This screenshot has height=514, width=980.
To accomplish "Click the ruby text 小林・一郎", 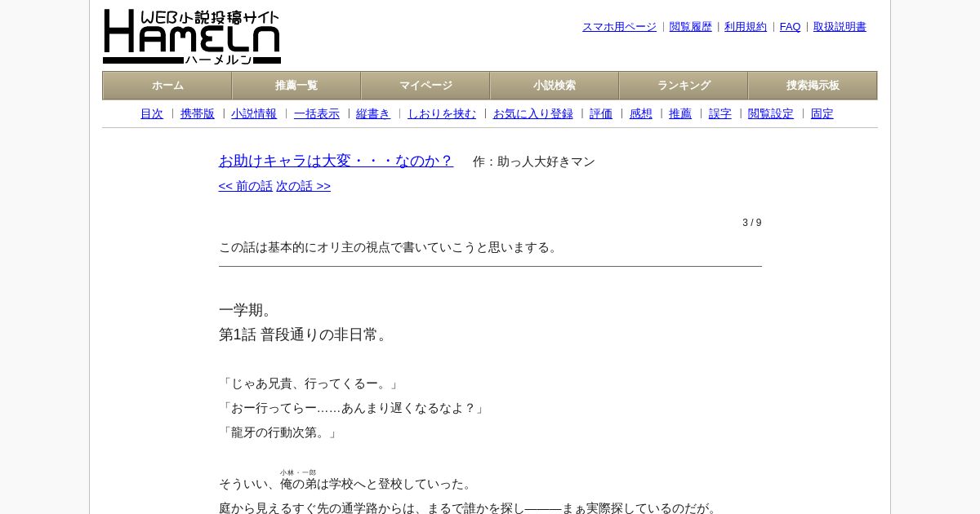I will point(298,472).
